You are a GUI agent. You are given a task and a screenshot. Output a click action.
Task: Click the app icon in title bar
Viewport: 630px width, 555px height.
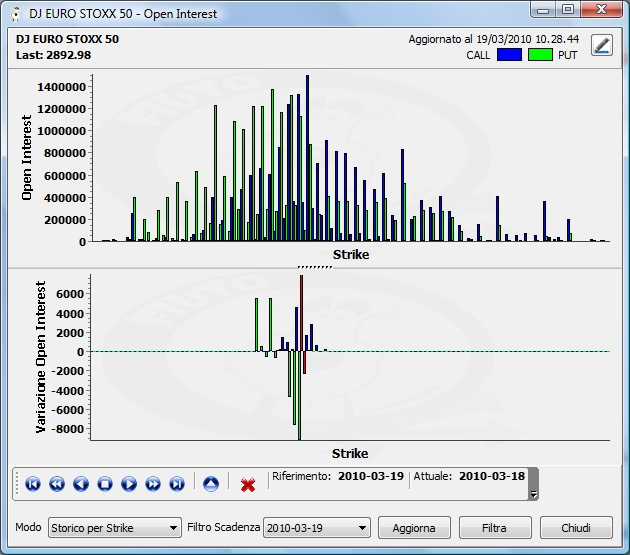tap(16, 14)
